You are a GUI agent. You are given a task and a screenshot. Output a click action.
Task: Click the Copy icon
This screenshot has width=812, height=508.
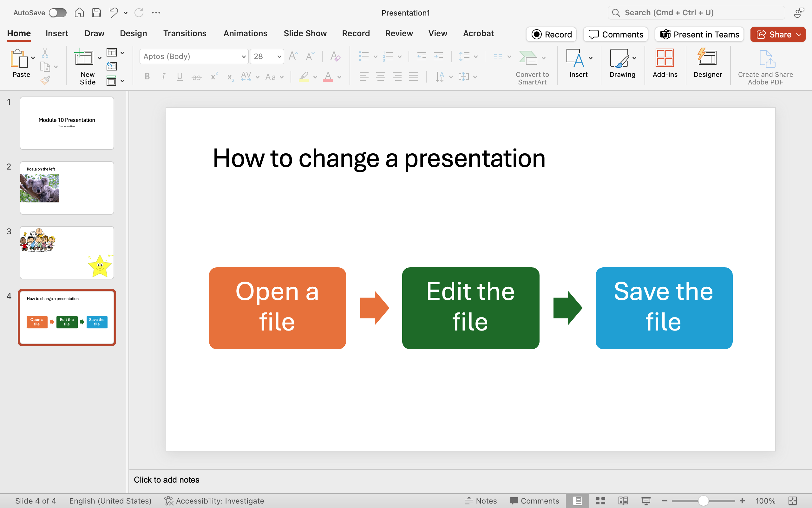(x=45, y=67)
